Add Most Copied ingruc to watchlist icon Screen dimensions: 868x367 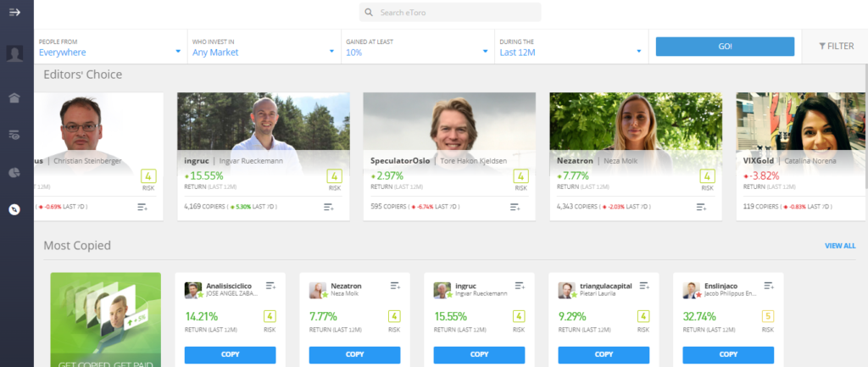pyautogui.click(x=520, y=286)
